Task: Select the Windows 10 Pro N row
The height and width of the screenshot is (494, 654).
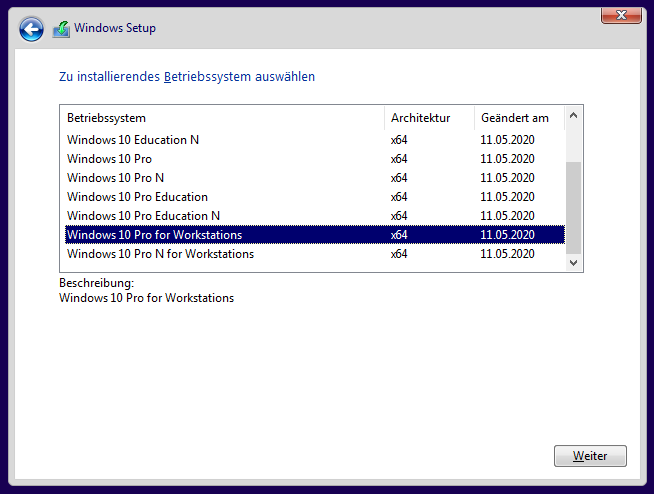Action: (x=315, y=178)
